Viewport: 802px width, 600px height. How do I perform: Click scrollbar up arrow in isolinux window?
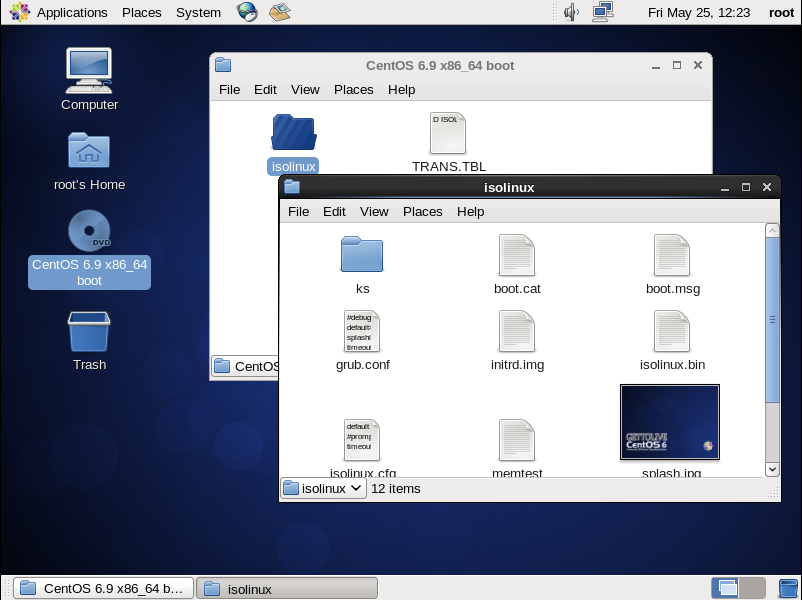point(772,230)
